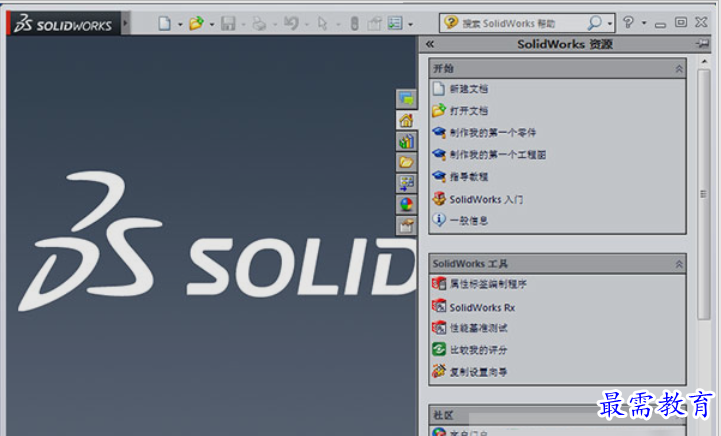Choose the Select cursor tool icon
This screenshot has width=721, height=436.
322,23
